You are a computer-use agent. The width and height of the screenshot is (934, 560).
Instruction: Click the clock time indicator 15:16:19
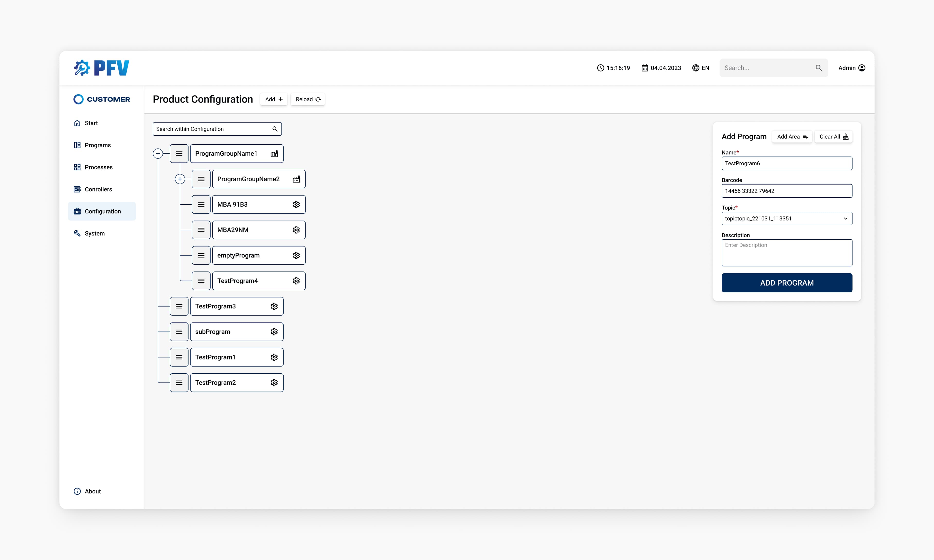(613, 68)
